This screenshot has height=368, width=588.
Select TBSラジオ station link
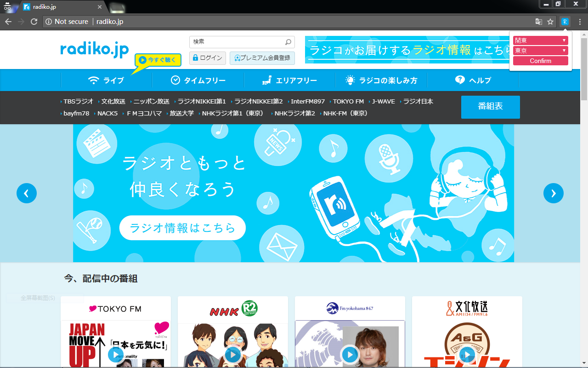point(78,101)
